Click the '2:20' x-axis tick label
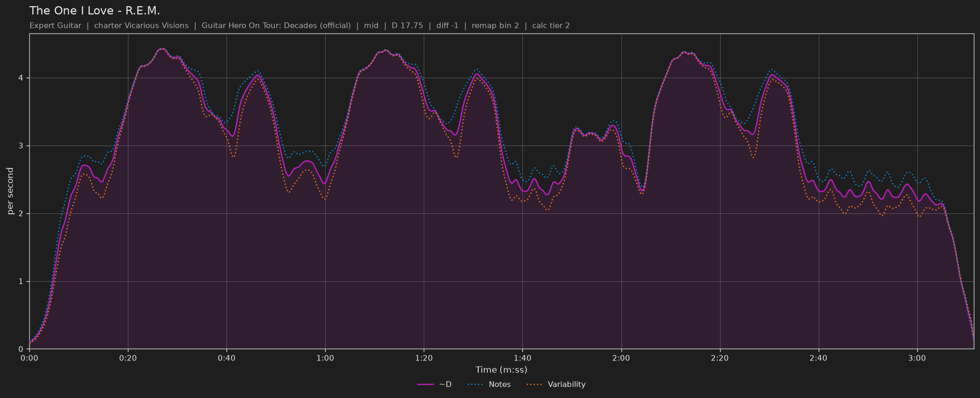Screen dimensions: 980x398 click(720, 358)
